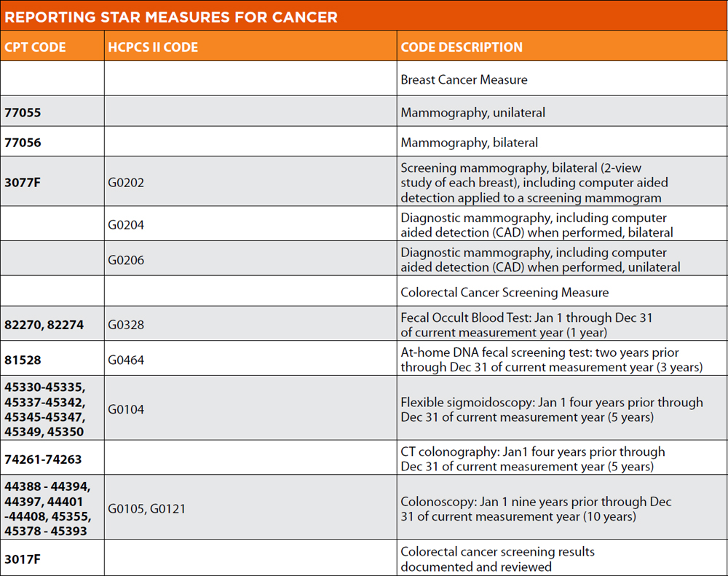This screenshot has height=576, width=728.
Task: Select the CPT CODE column header
Action: [x=36, y=47]
